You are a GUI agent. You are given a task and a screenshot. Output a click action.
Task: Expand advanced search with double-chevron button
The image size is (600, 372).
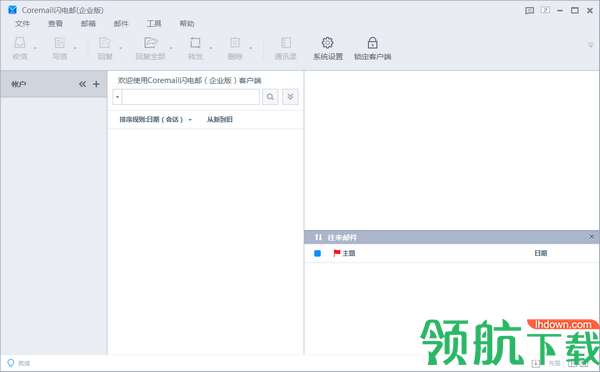point(290,97)
